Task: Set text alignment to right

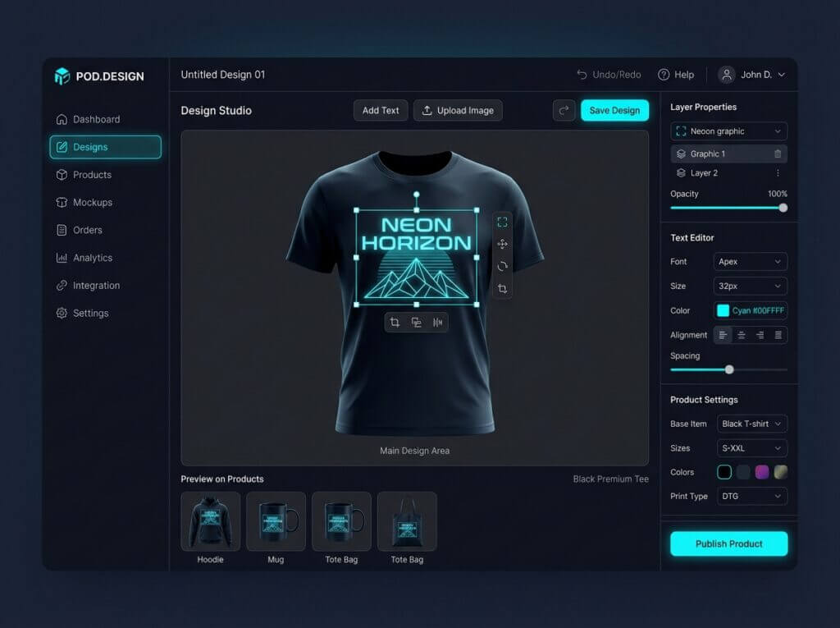Action: tap(760, 335)
